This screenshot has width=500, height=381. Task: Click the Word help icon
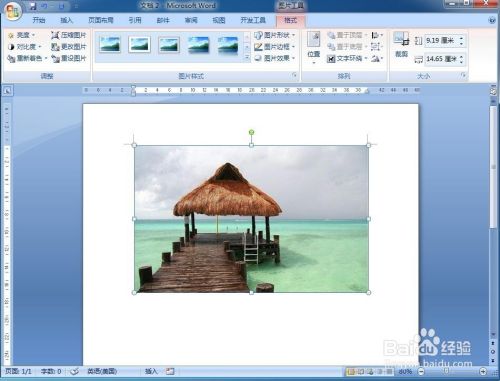click(x=492, y=20)
